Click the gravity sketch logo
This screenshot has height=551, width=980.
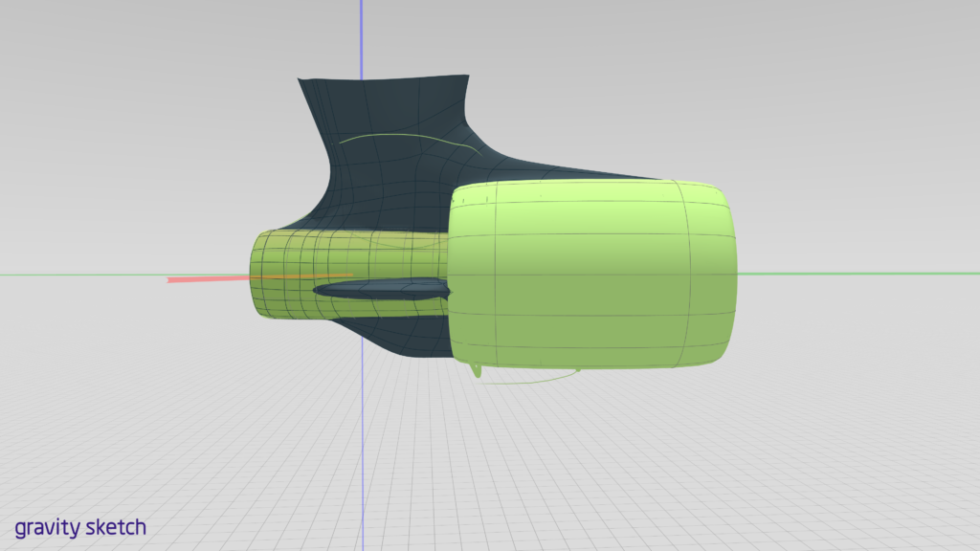80,527
